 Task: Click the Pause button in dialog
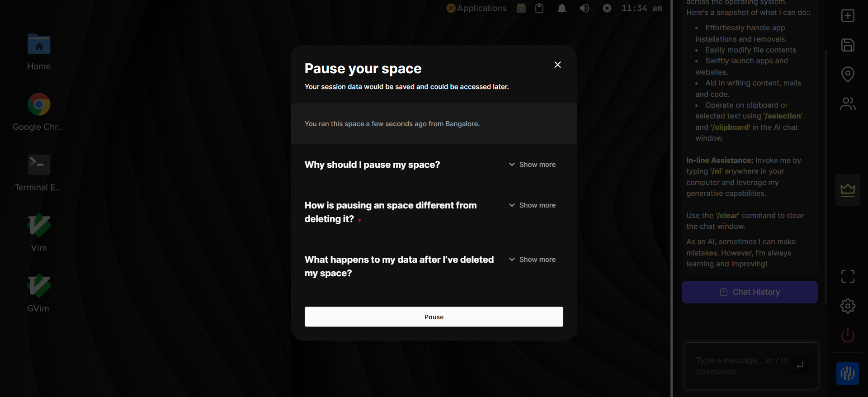(x=434, y=317)
